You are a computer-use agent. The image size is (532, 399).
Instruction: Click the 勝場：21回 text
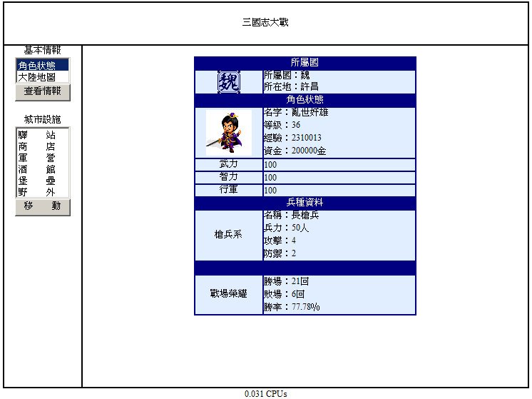287,281
